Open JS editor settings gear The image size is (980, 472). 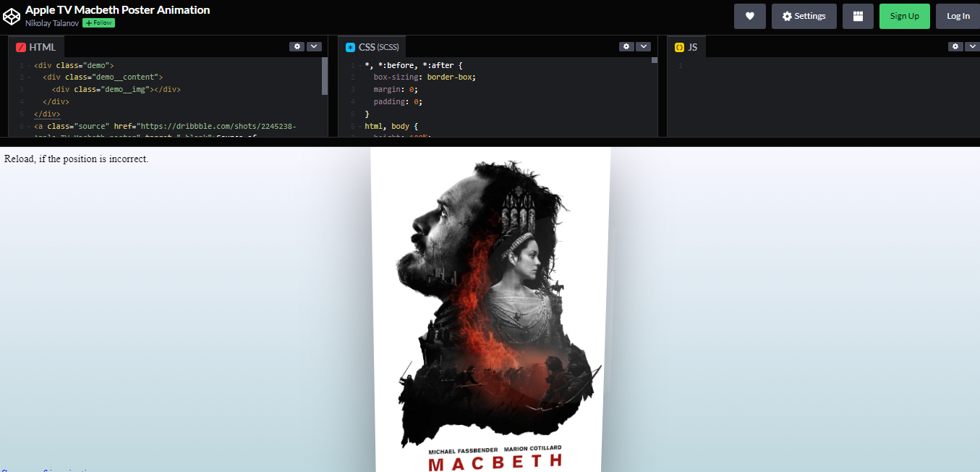[955, 46]
